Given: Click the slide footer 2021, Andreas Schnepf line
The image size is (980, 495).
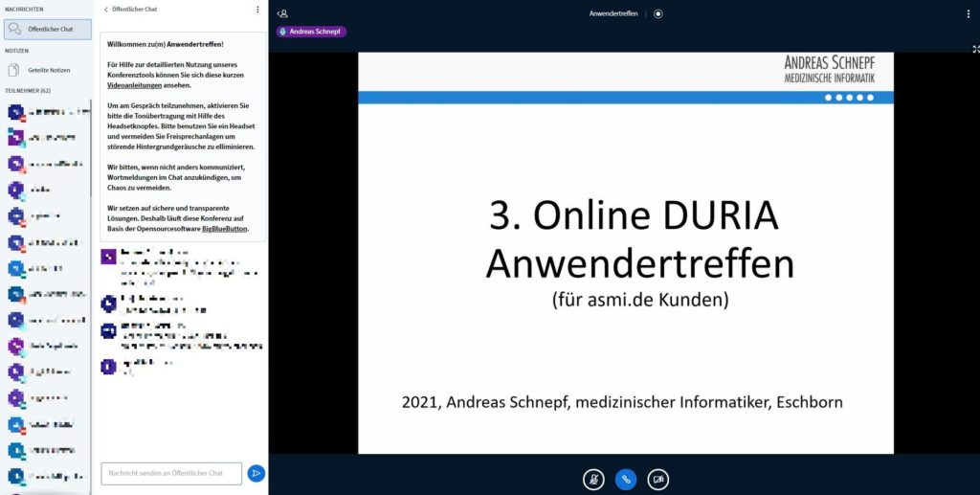Looking at the screenshot, I should (622, 402).
